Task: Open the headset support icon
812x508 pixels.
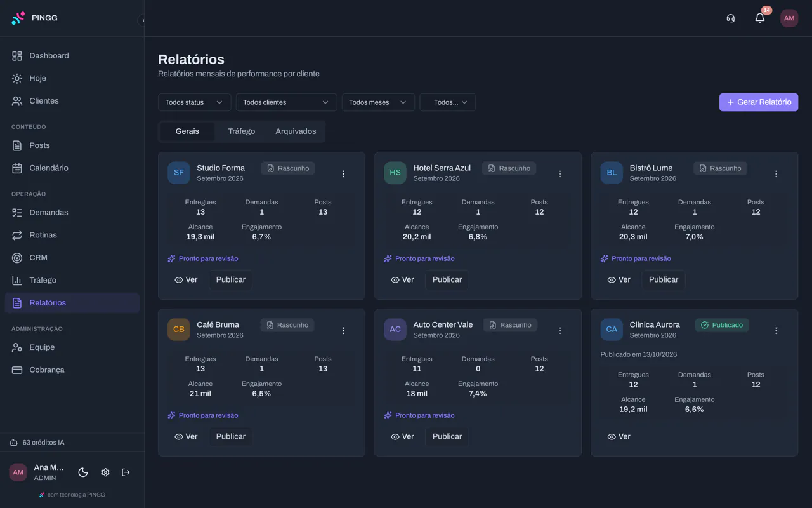Action: tap(731, 18)
